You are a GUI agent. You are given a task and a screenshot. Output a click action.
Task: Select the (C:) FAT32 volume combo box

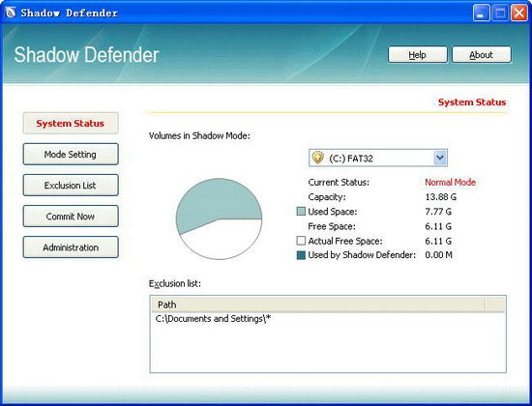pos(378,159)
